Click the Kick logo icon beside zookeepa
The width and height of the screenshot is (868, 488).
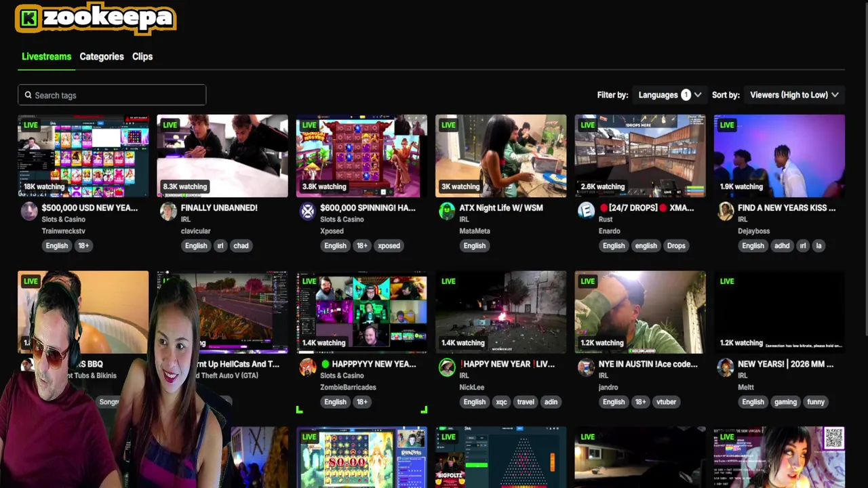click(x=29, y=18)
